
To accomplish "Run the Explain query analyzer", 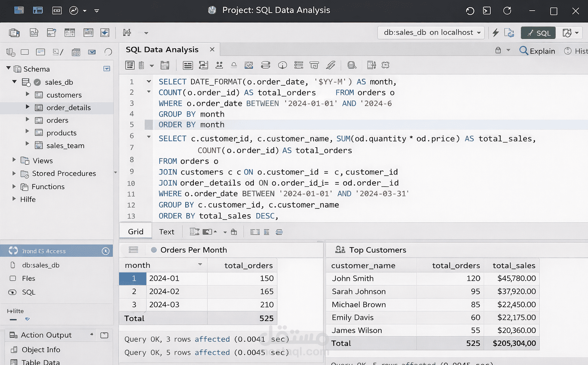I will coord(537,51).
